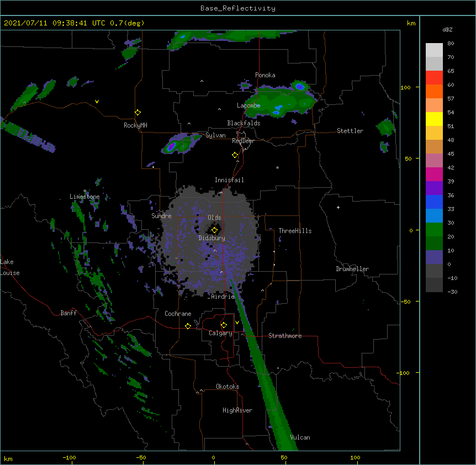Click the yellow diamond marker south of Cochrane
Screen dimensions: 476x465
coord(188,326)
